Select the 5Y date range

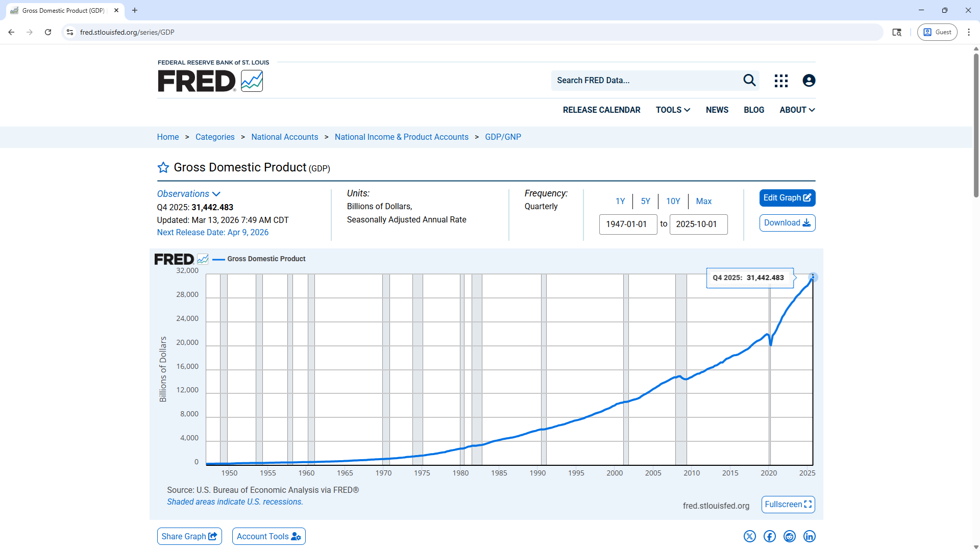(645, 201)
